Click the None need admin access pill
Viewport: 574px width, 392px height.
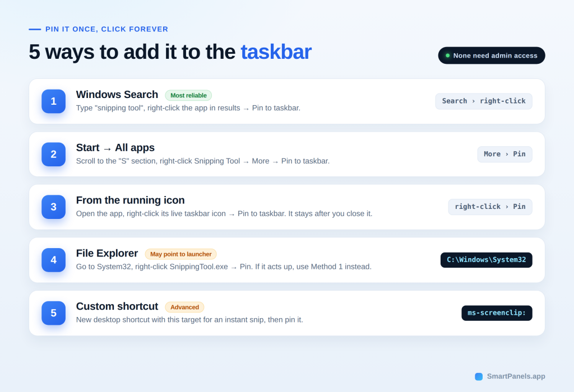[x=492, y=55]
